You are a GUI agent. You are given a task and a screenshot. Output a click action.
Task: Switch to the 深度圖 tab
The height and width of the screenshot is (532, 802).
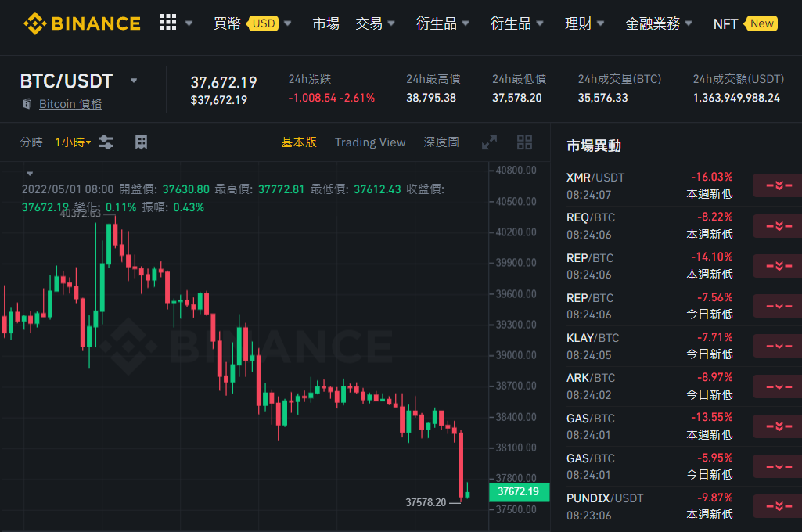[x=441, y=142]
